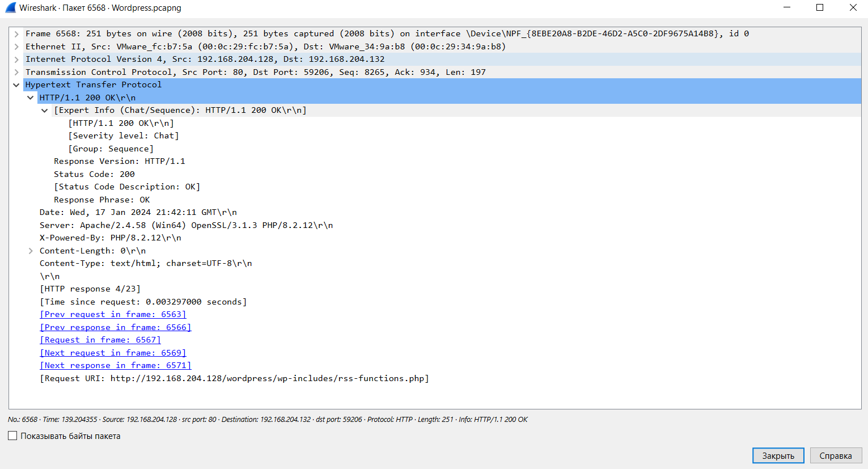Expand the Frame 6568 tree row

(x=16, y=33)
